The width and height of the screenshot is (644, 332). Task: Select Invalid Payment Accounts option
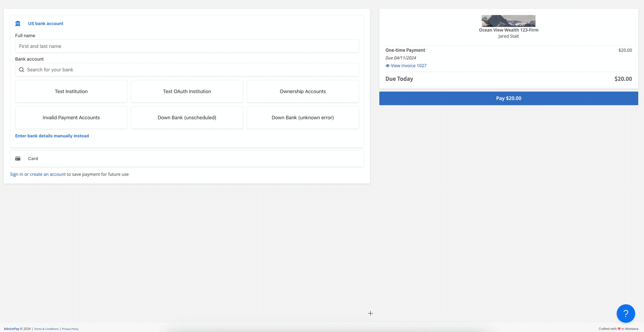tap(71, 118)
